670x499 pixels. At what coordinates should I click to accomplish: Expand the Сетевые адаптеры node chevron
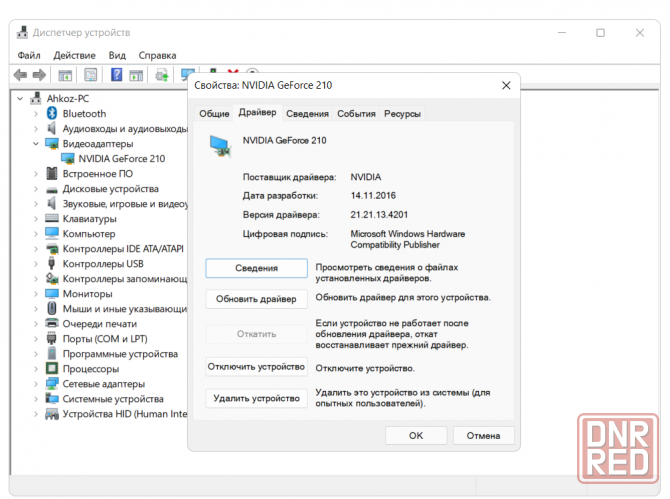click(x=36, y=384)
